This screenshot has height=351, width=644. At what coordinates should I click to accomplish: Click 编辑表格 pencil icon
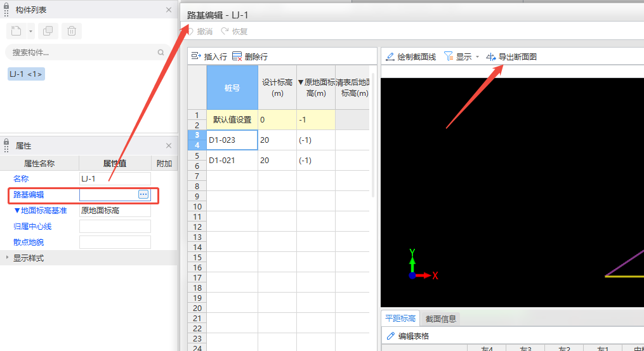[391, 336]
